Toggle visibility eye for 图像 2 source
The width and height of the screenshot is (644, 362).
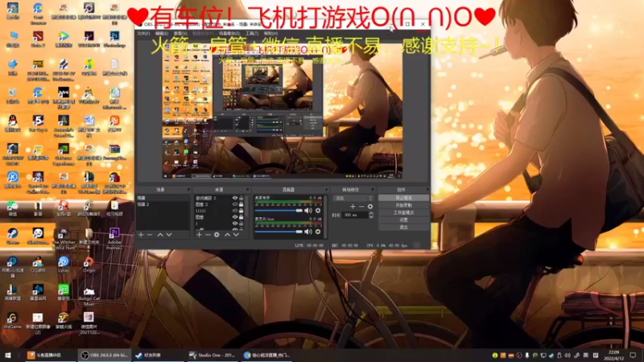(235, 204)
